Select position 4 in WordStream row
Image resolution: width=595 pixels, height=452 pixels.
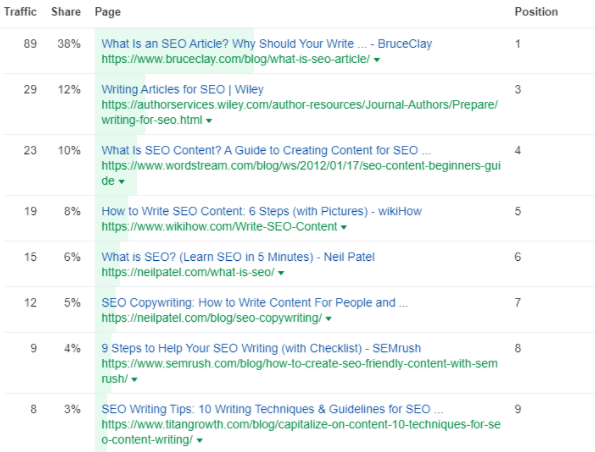[x=518, y=150]
